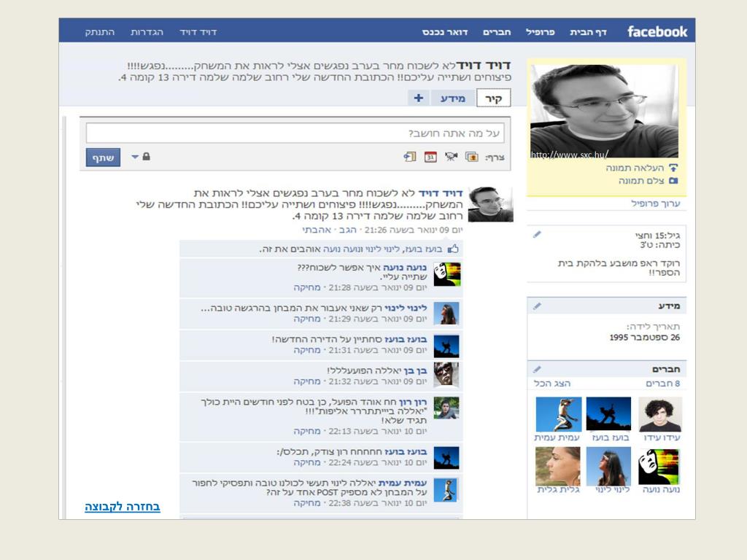This screenshot has width=747, height=560.
Task: Click the privacy lock icon beside שתף
Action: [x=146, y=156]
